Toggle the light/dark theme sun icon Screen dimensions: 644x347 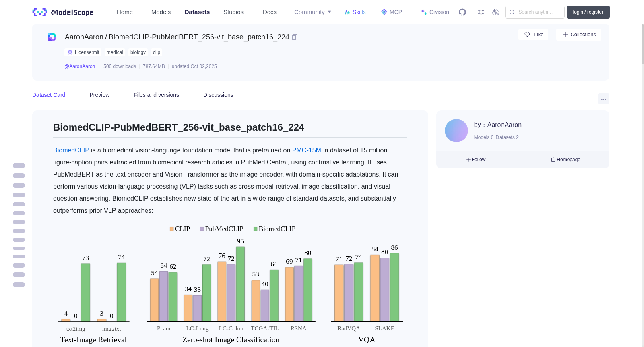(x=481, y=12)
